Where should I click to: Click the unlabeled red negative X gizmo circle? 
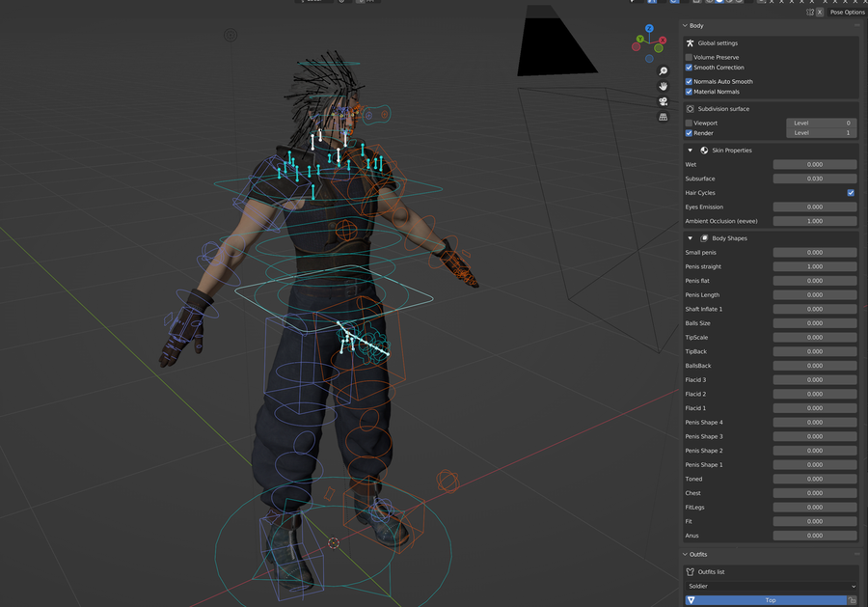637,47
